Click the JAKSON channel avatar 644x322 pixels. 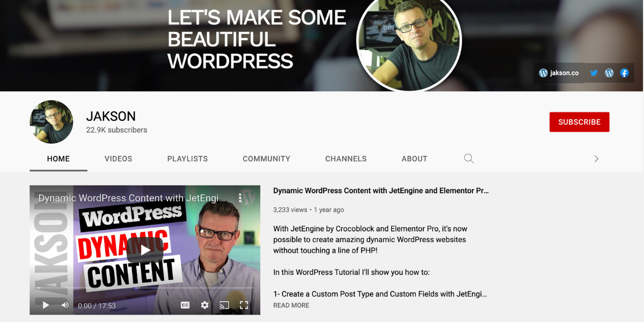[x=51, y=122]
